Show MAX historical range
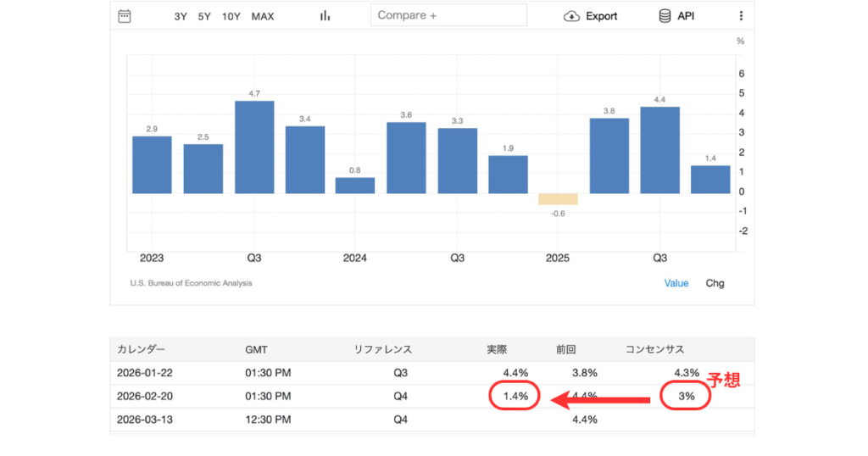868x456 pixels. (x=263, y=16)
